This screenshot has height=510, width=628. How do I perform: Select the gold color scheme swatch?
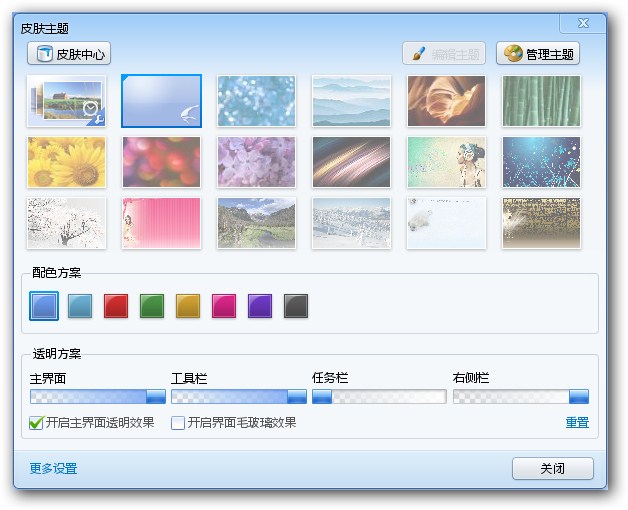point(188,306)
